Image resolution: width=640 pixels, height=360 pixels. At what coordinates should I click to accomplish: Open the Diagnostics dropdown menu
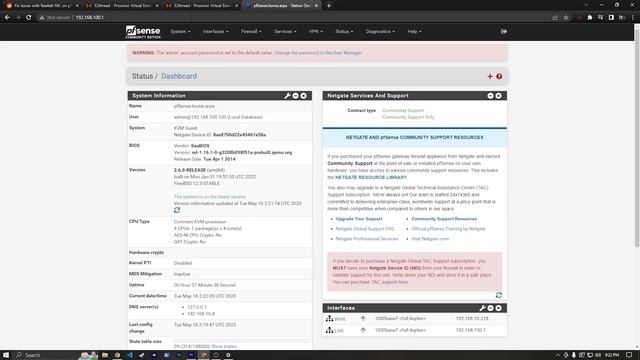380,31
